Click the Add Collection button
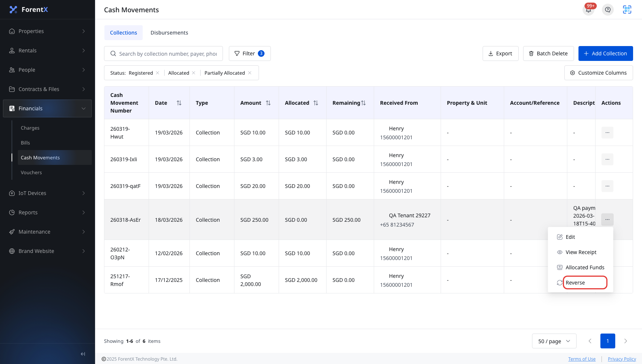Screen dimensions: 642x364 pos(606,53)
